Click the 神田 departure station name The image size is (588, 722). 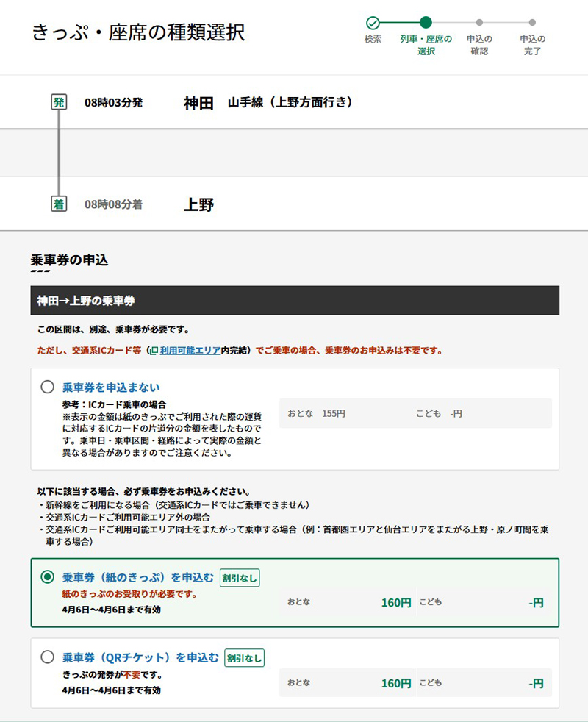click(x=198, y=103)
